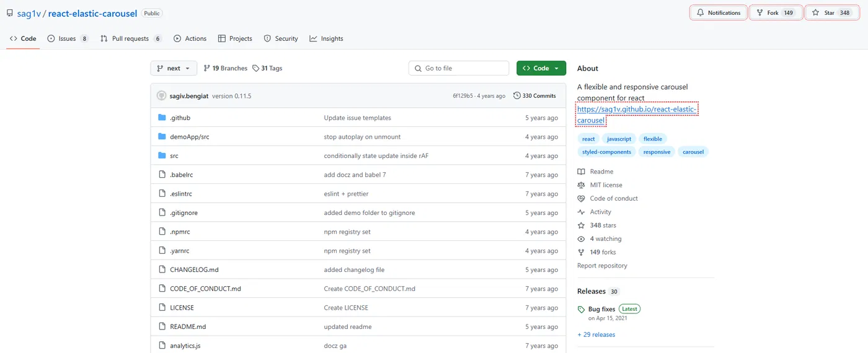This screenshot has height=353, width=868.
Task: Open the 31 Tags link
Action: coord(267,68)
